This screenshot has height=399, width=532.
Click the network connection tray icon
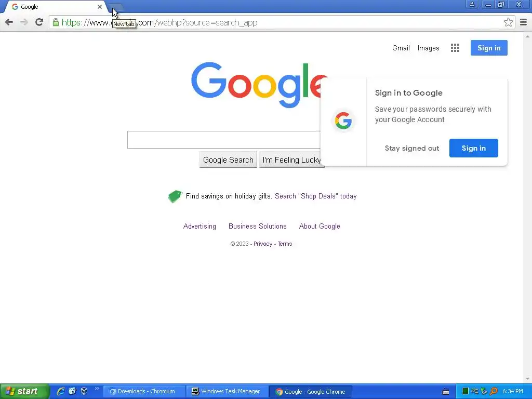point(475,391)
